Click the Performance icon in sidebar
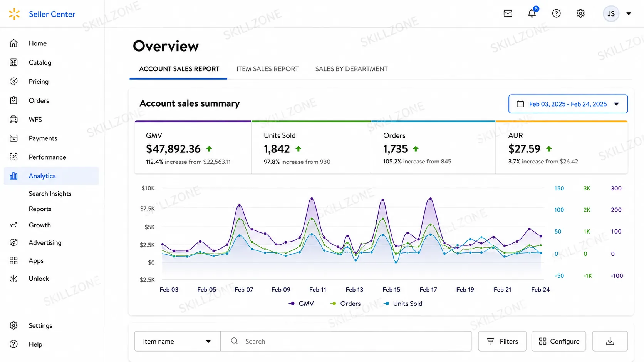 13,157
